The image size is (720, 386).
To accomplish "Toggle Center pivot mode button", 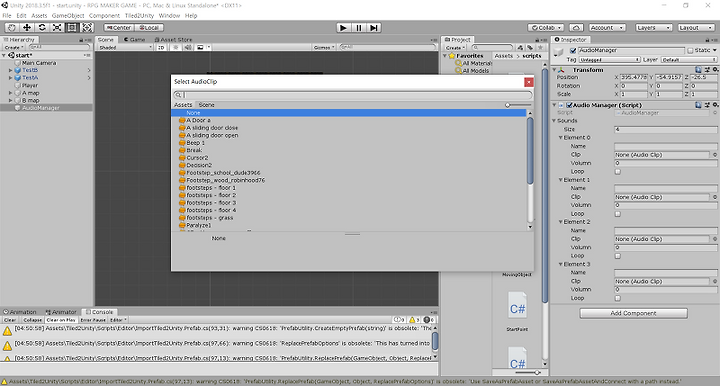I will (119, 28).
